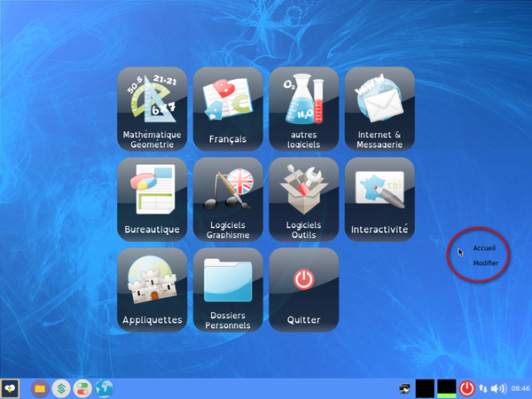The height and width of the screenshot is (399, 532).
Task: Open the main start menu button
Action: click(x=10, y=388)
